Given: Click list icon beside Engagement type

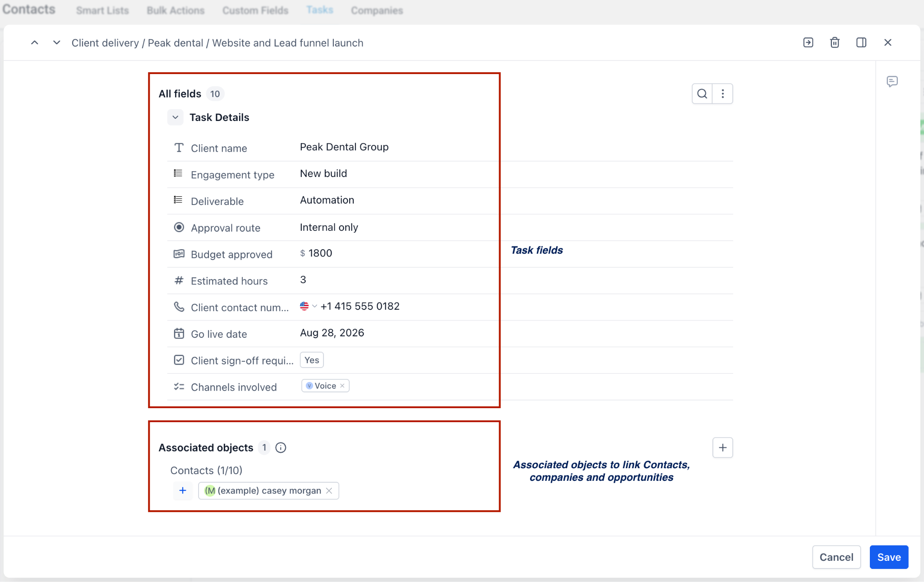Looking at the screenshot, I should point(178,173).
